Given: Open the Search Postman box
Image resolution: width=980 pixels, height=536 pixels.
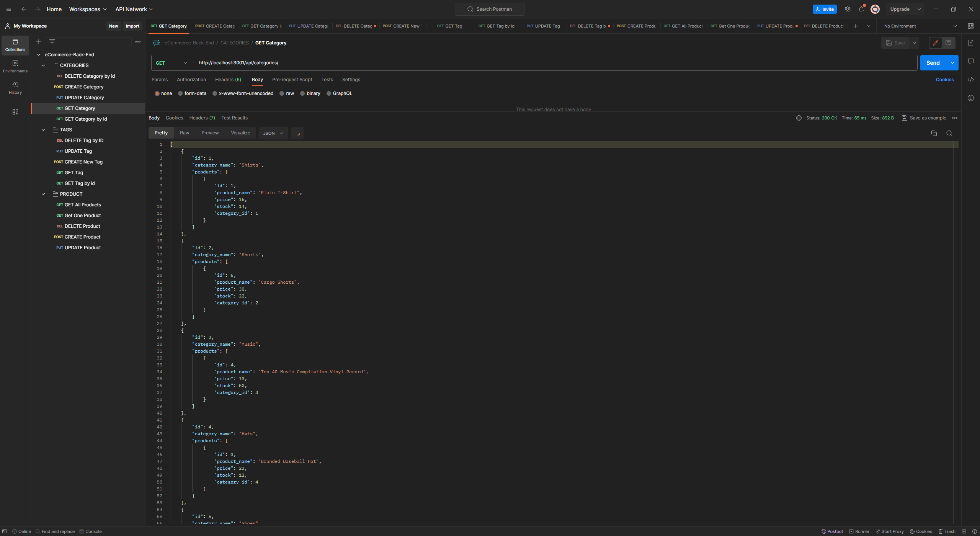Looking at the screenshot, I should click(x=489, y=9).
